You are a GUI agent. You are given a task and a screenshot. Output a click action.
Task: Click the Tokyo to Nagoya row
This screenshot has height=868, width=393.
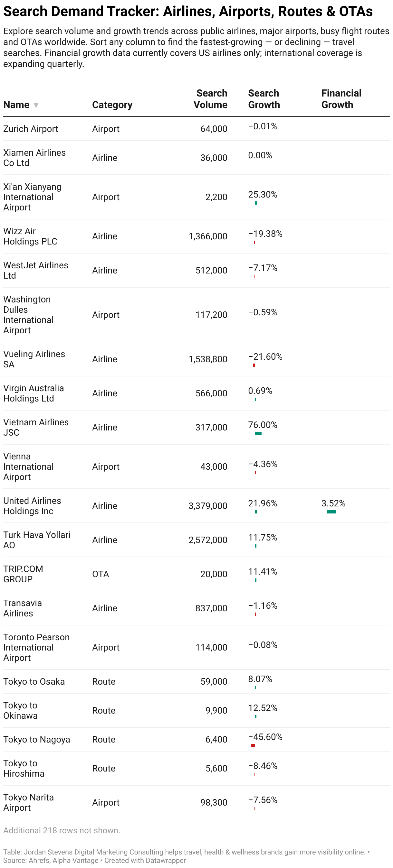(196, 740)
